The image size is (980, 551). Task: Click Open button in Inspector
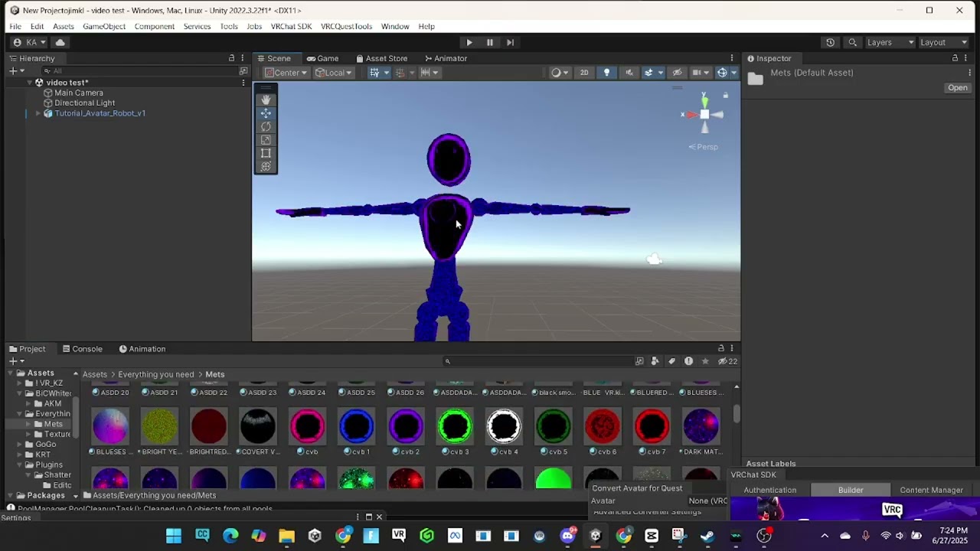(x=958, y=87)
